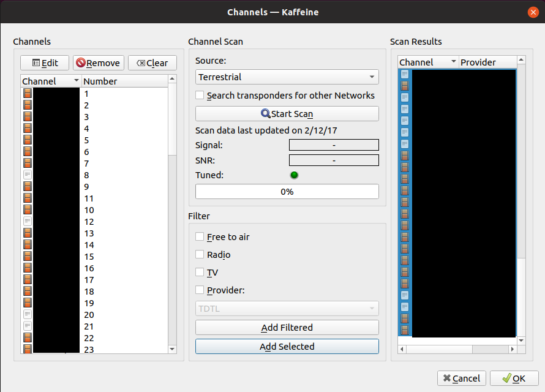Click the TV icon for channel number 1
The image size is (545, 392).
coord(28,93)
